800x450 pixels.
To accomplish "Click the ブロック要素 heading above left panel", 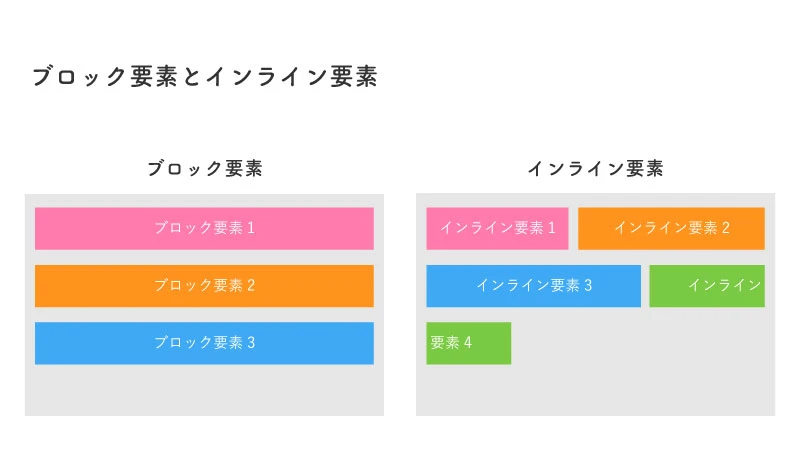I will point(204,169).
